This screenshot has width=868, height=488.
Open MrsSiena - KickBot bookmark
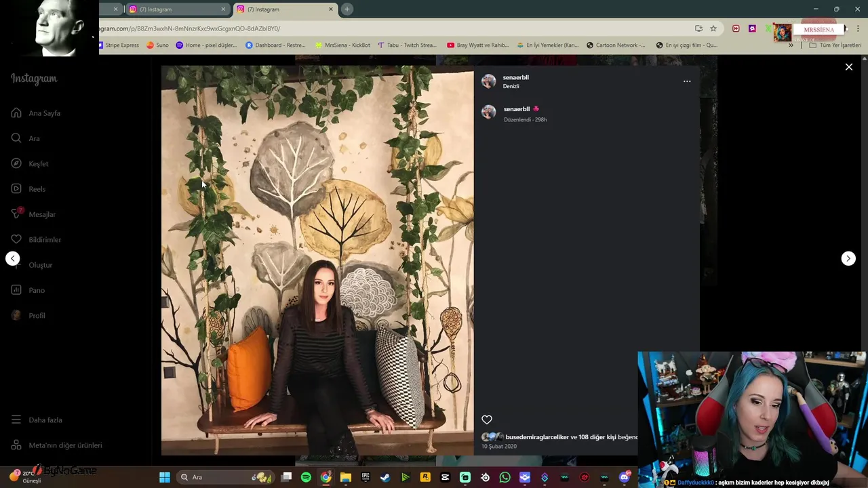tap(342, 45)
